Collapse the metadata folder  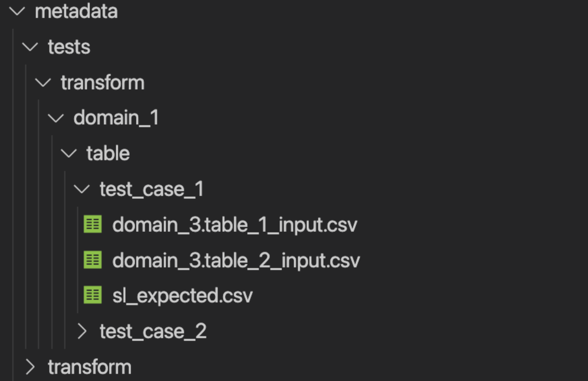[17, 12]
